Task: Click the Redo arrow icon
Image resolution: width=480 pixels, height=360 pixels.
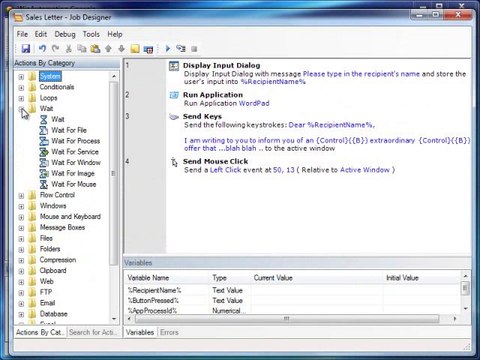Action: coord(55,49)
